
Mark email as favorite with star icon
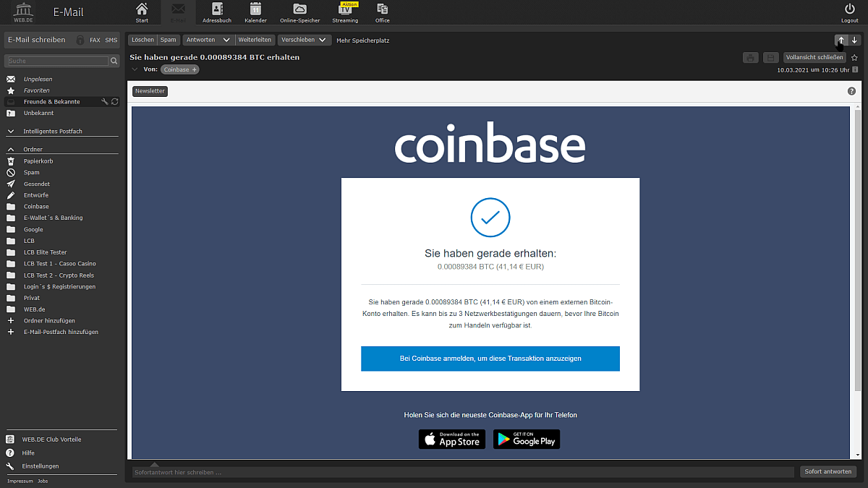(854, 57)
